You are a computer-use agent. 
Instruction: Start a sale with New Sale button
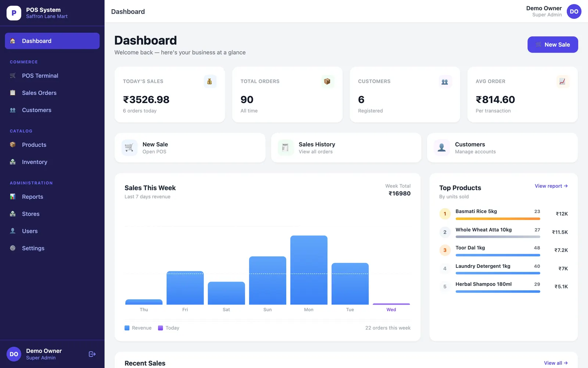(x=552, y=45)
